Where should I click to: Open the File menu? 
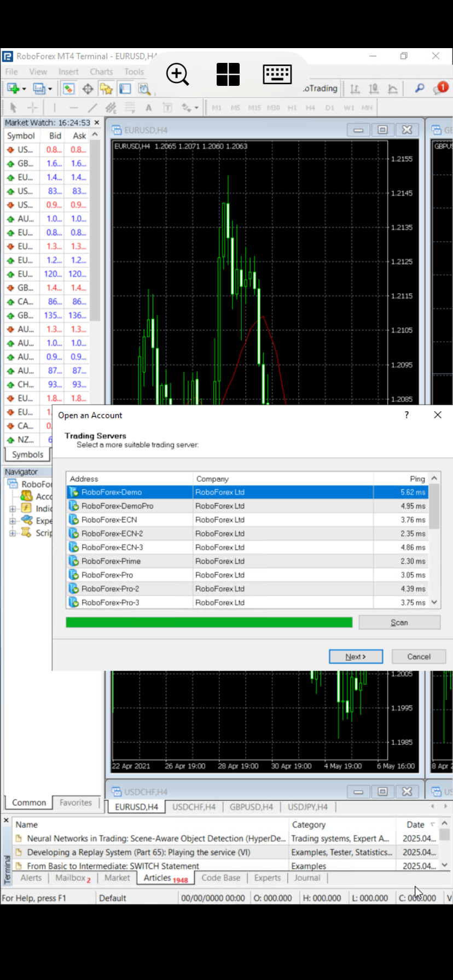(11, 72)
